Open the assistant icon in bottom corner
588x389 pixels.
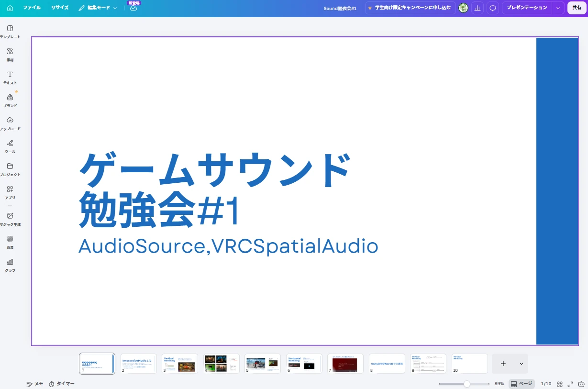(581, 384)
